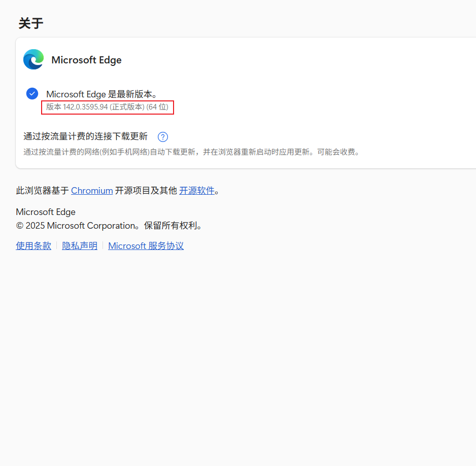Click the blue checkmark update status icon
The width and height of the screenshot is (476, 466).
point(32,94)
